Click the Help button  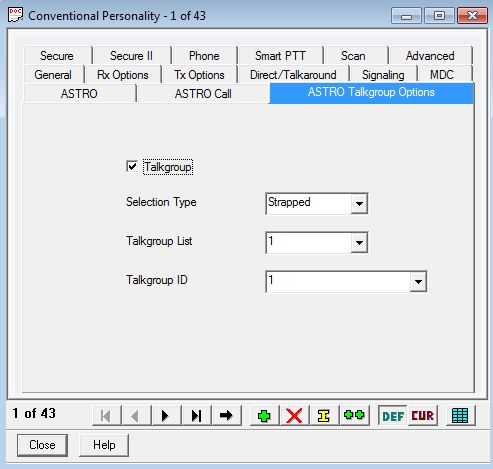point(104,445)
